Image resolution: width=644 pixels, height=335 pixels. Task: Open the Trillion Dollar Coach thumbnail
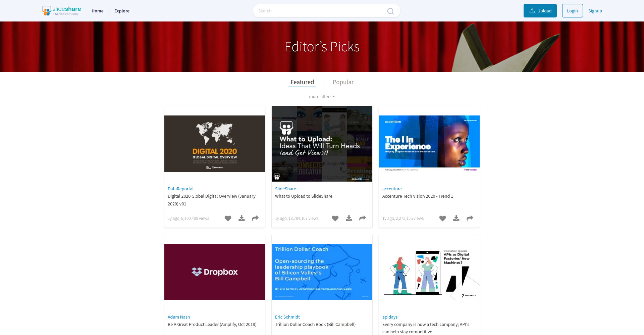(322, 272)
